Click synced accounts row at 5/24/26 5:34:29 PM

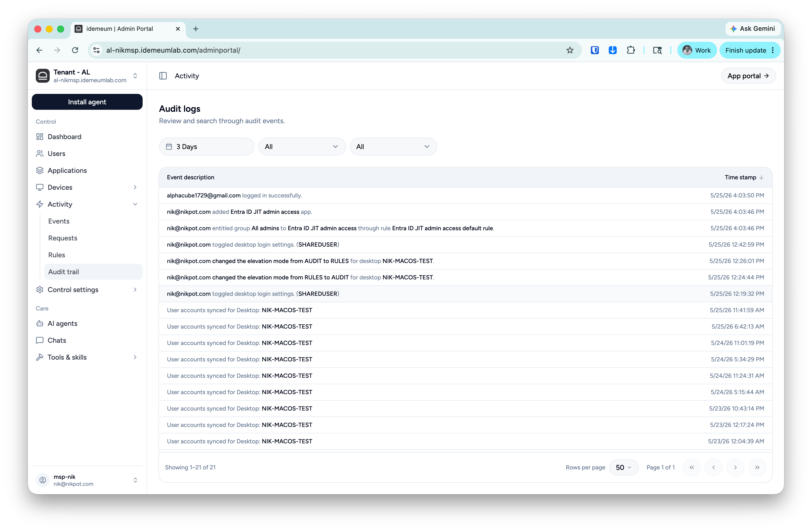pos(465,359)
